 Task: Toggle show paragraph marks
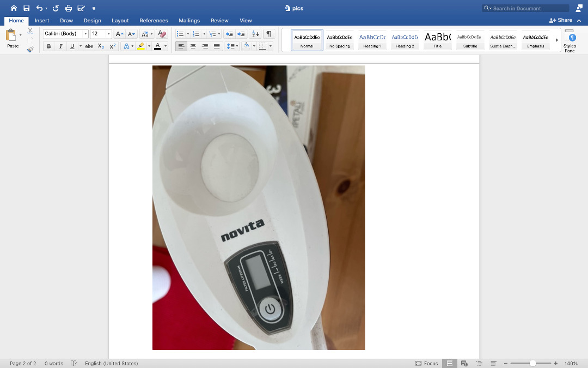click(269, 34)
